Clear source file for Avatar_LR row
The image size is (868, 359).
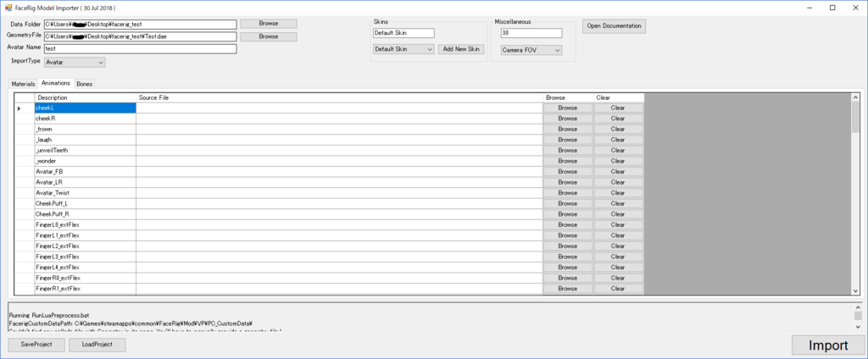pos(618,182)
